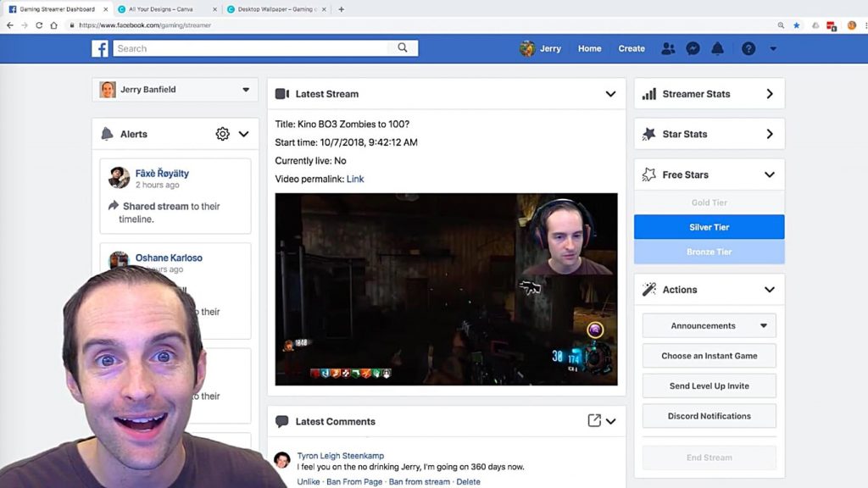The width and height of the screenshot is (868, 488).
Task: Click Jerry's profile picture in header
Action: click(527, 48)
